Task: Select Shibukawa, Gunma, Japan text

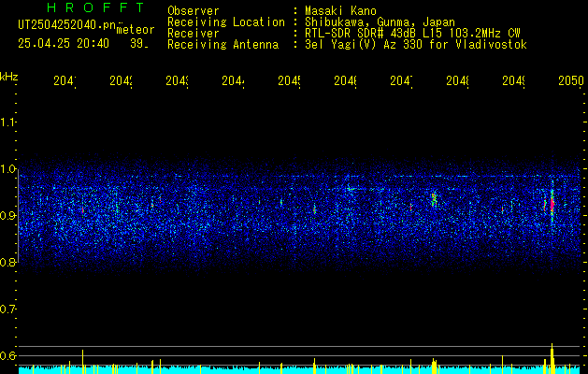Action: pos(380,22)
